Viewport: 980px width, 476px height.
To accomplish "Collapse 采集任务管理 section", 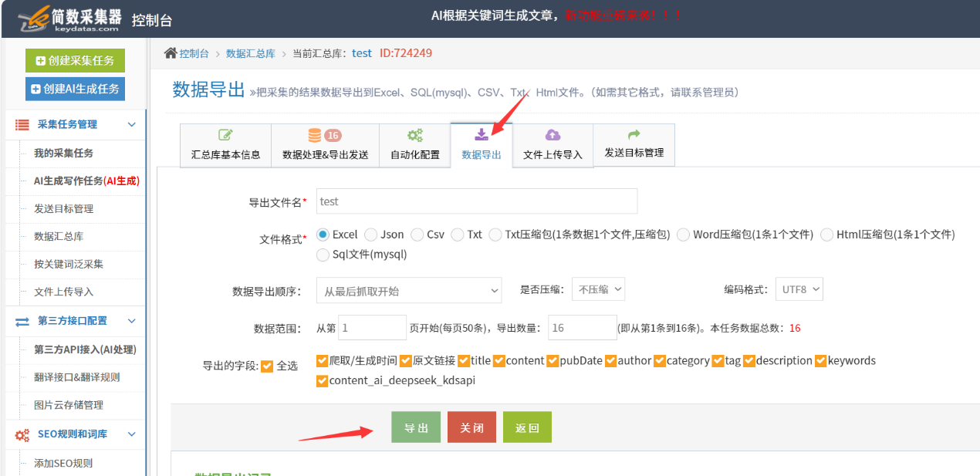I will 131,124.
